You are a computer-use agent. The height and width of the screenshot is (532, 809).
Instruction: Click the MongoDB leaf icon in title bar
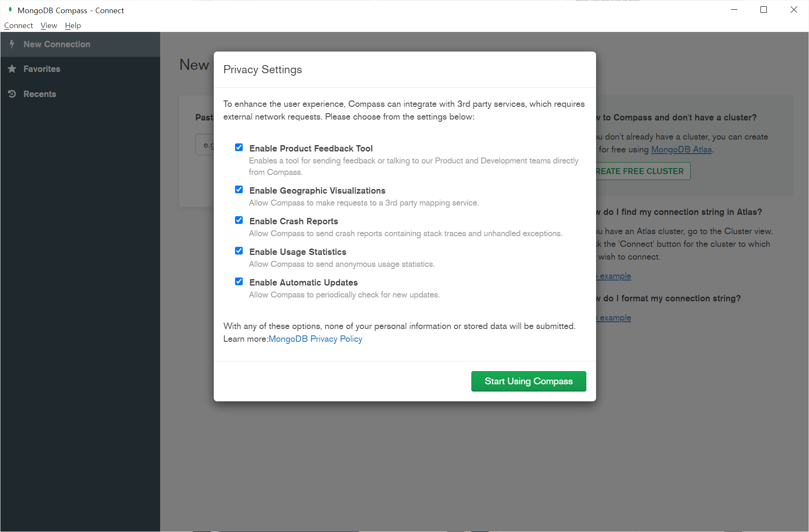[10, 9]
